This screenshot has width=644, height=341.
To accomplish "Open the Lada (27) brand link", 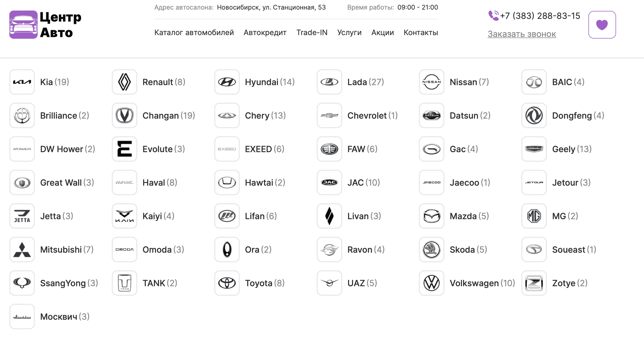I will tap(365, 82).
